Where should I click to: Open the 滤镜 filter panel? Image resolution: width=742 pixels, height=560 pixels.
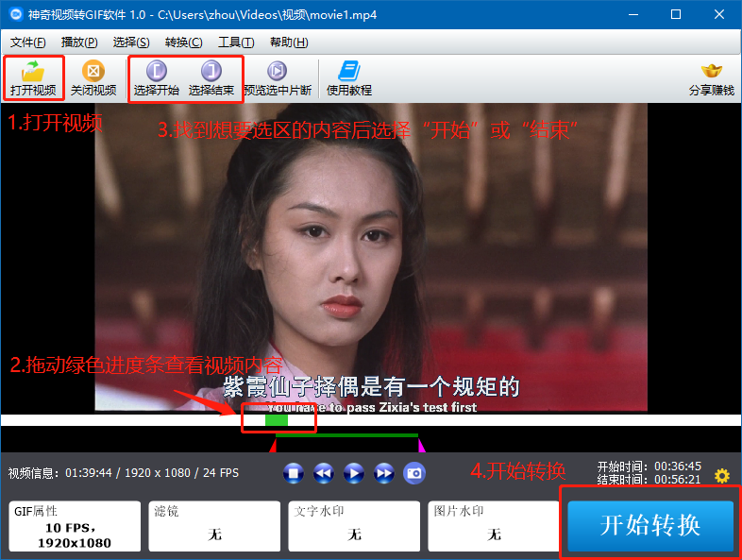(x=214, y=526)
